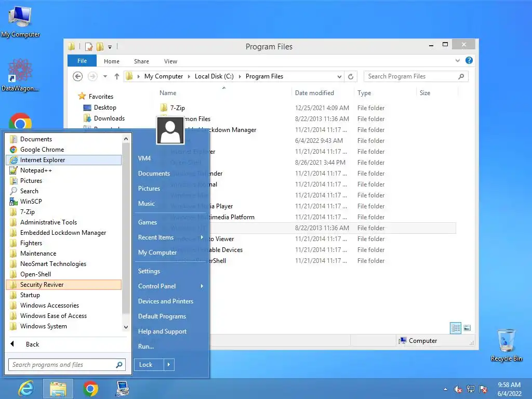Expand the Maintenance program folder
Viewport: 532px width, 399px height.
coord(64,254)
